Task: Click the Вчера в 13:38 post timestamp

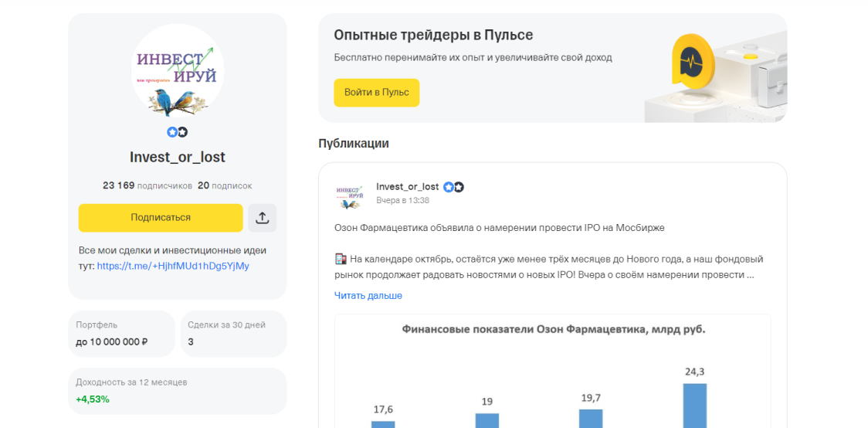Action: click(x=402, y=200)
